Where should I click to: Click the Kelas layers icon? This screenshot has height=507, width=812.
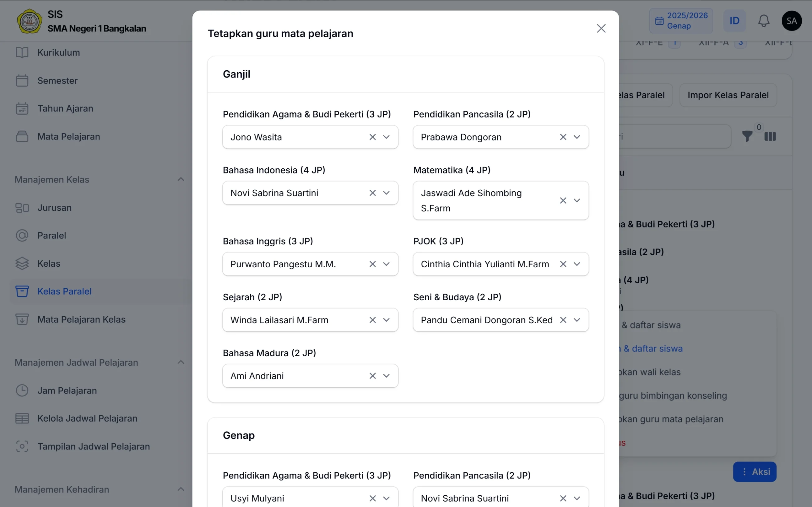22,263
